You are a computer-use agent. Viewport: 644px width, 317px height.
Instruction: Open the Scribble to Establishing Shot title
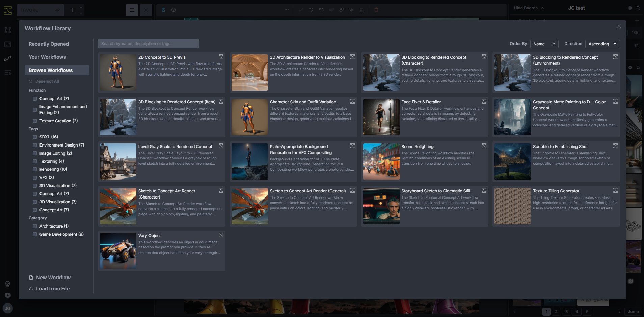click(x=560, y=147)
